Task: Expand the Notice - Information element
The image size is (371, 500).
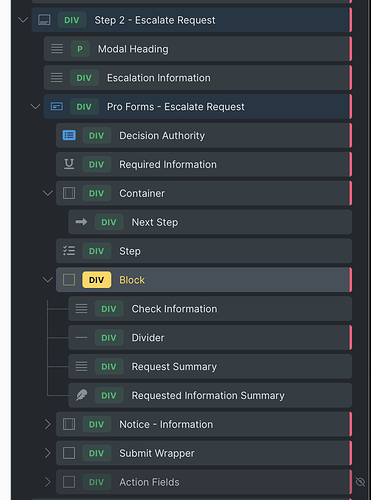Action: (x=48, y=424)
